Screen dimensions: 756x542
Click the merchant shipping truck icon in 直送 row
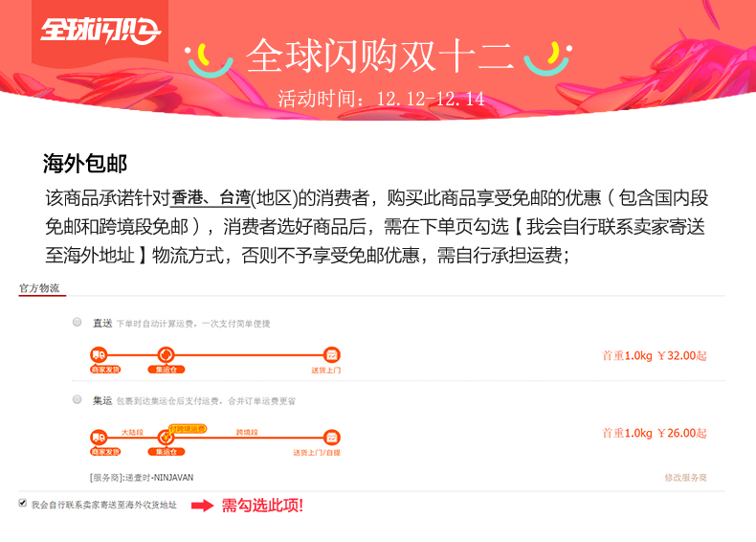[x=99, y=355]
